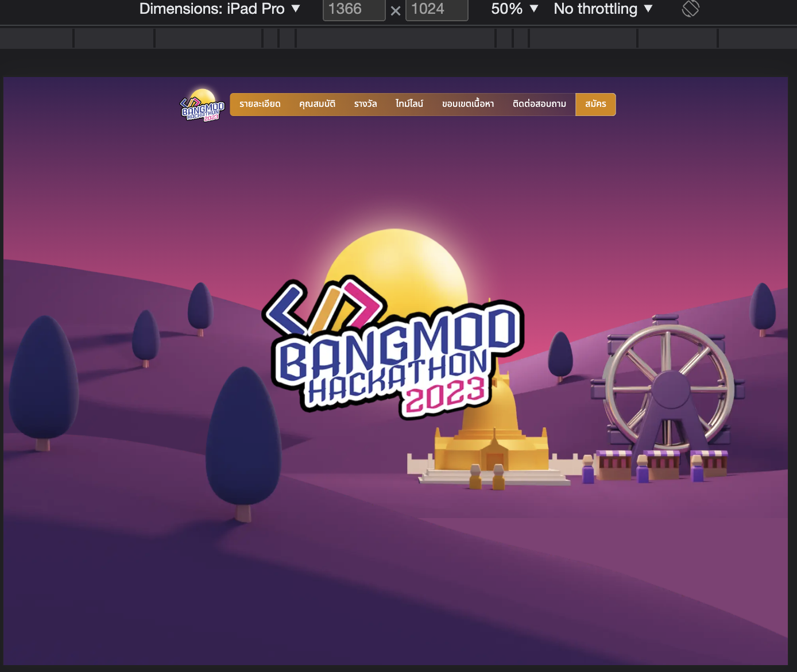The height and width of the screenshot is (672, 797).
Task: Edit the viewport width field showing 1366
Action: 354,9
